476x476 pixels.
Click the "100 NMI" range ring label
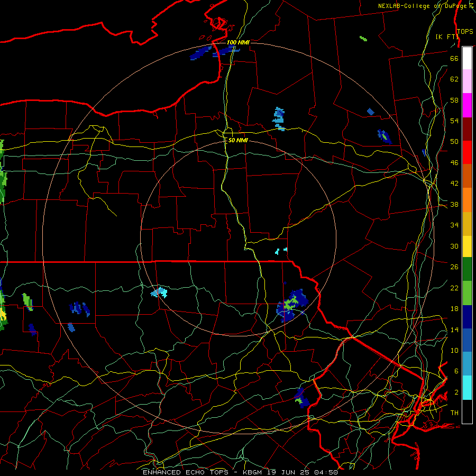pyautogui.click(x=238, y=42)
